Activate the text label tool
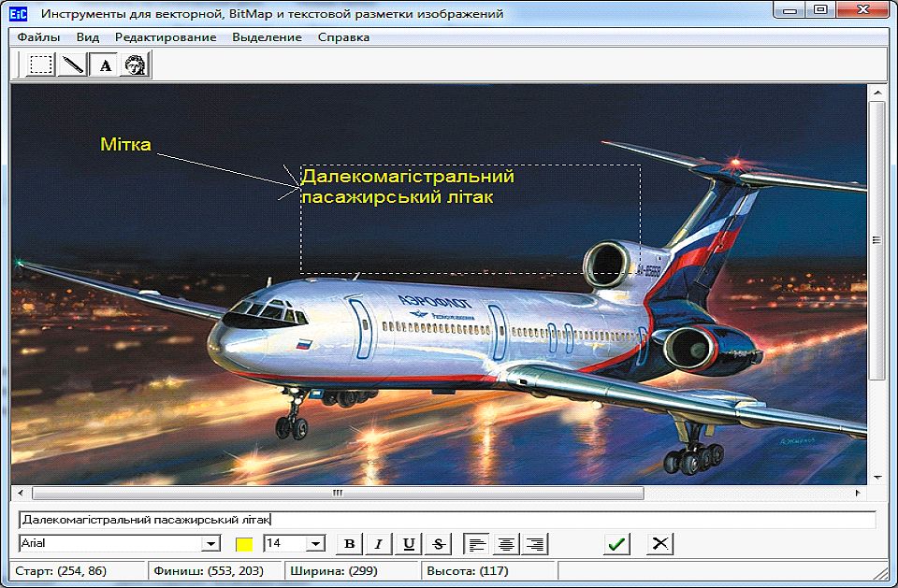The image size is (898, 588). (105, 65)
